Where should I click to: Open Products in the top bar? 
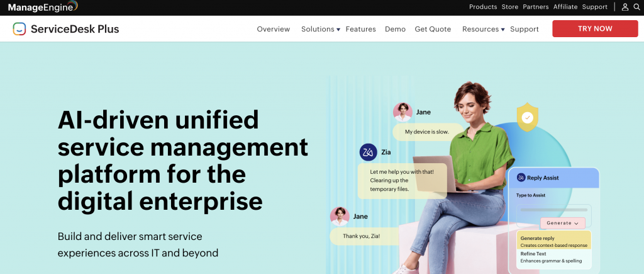[483, 7]
